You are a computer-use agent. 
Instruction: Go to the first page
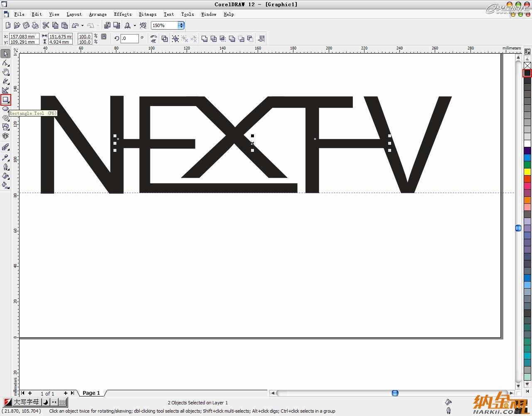click(x=23, y=393)
